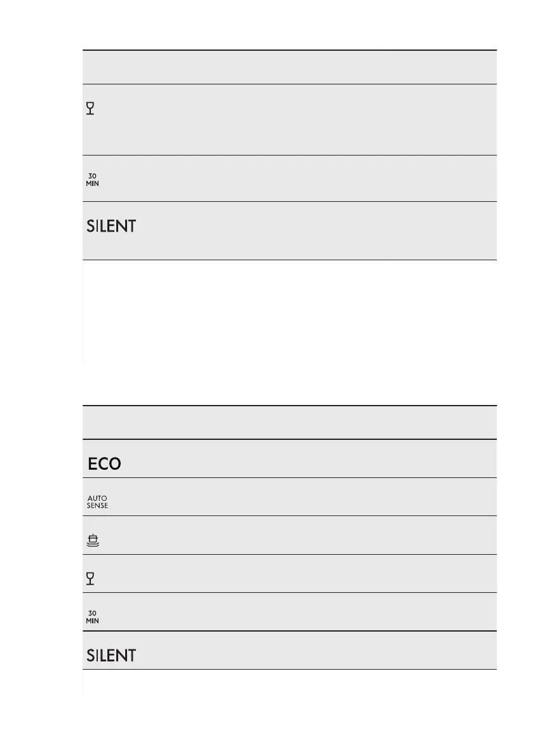Click the dishes-over-water program icon
Viewport: 533px width, 756px height.
pyautogui.click(x=93, y=541)
